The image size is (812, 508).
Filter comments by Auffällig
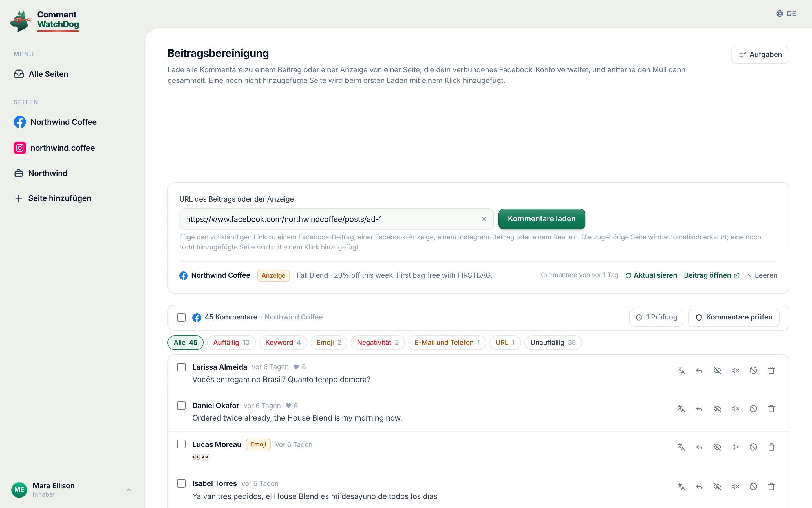point(231,342)
